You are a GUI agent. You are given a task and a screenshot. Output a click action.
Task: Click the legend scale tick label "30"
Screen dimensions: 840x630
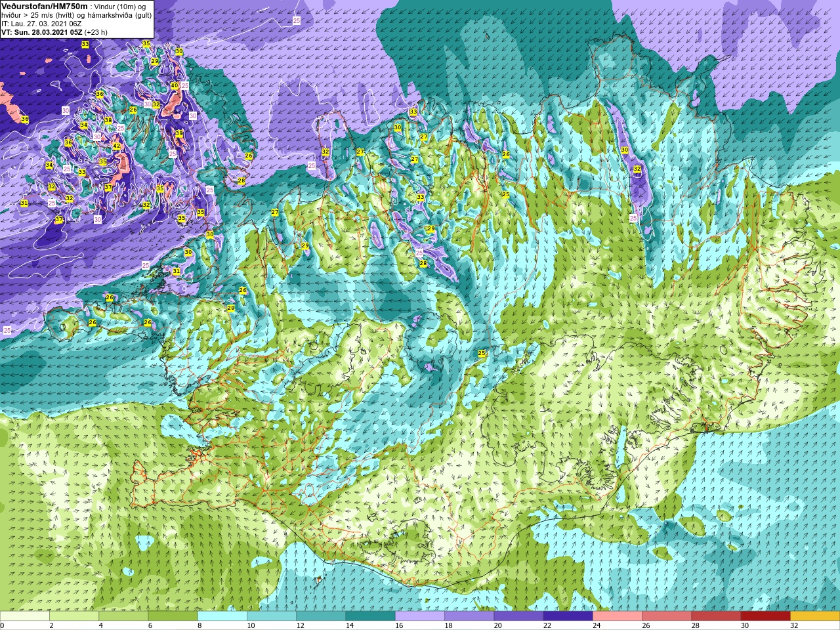tap(745, 625)
